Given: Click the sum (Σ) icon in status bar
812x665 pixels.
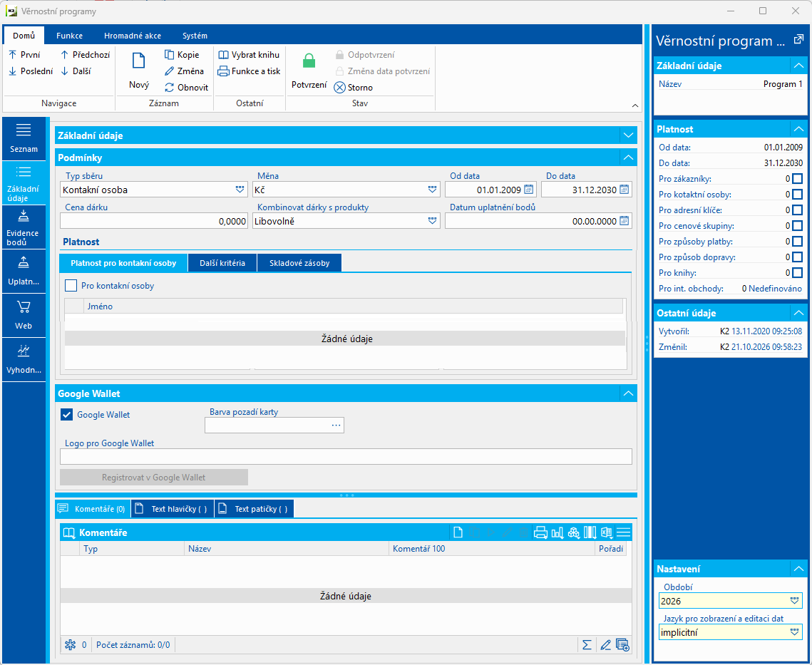Looking at the screenshot, I should (587, 645).
